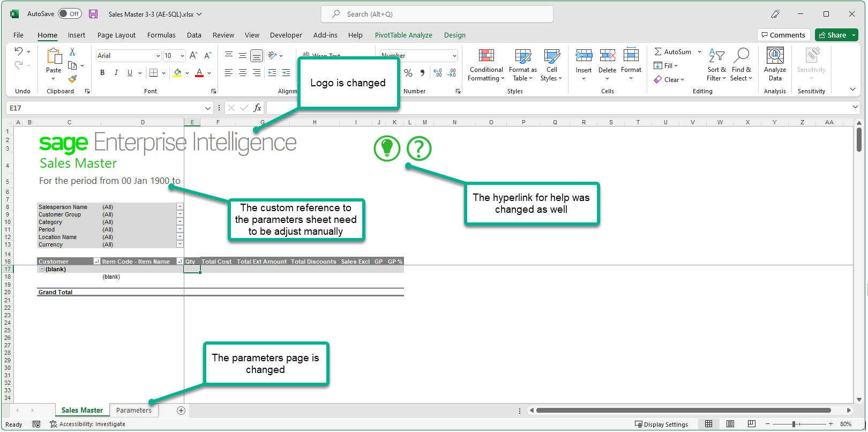Viewport: 868px width, 432px height.
Task: Toggle the AutoSave switch
Action: (x=70, y=14)
